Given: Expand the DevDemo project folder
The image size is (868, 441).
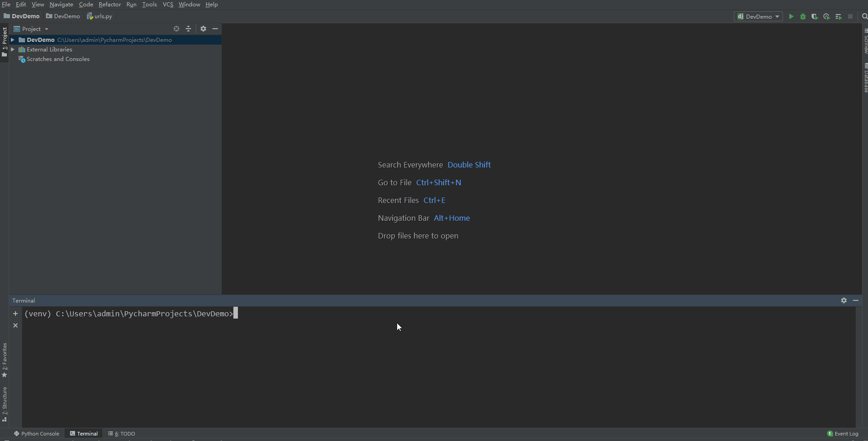Looking at the screenshot, I should tap(13, 40).
